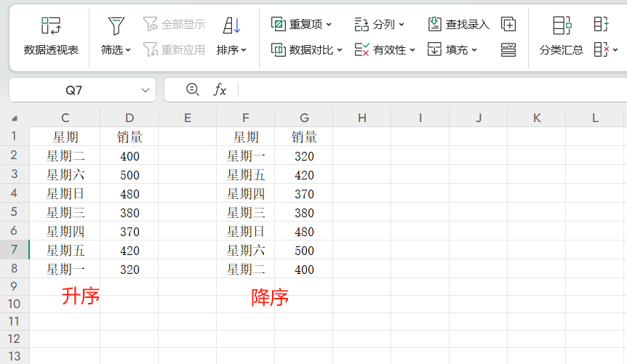
Task: Click the 排序 sort icon
Action: (231, 26)
